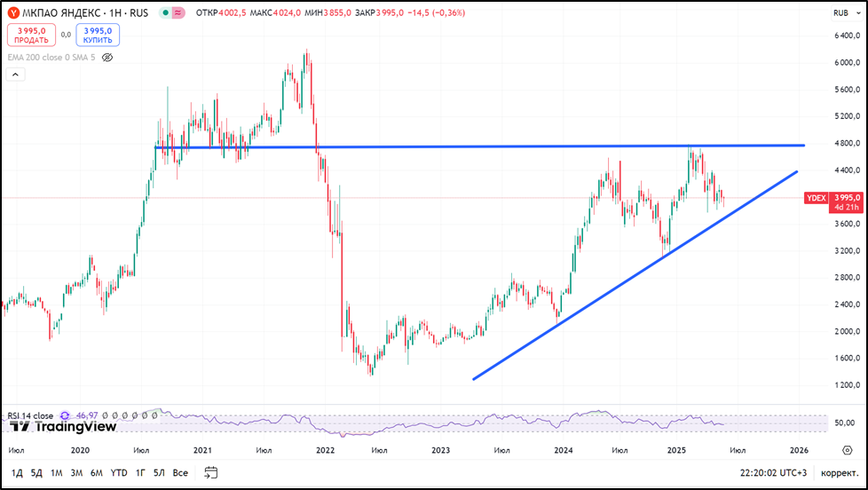868x490 pixels.
Task: Toggle the EMA indicator visibility eye icon
Action: [108, 57]
